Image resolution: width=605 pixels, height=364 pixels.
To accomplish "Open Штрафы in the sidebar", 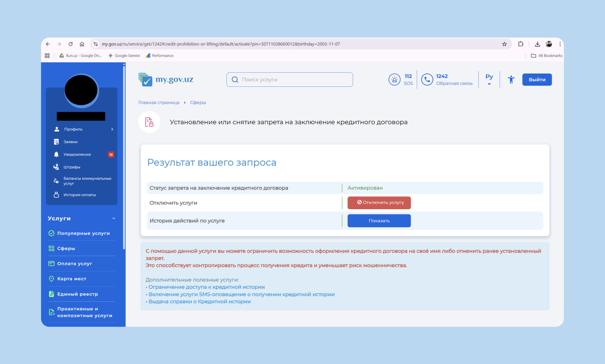I will click(72, 167).
